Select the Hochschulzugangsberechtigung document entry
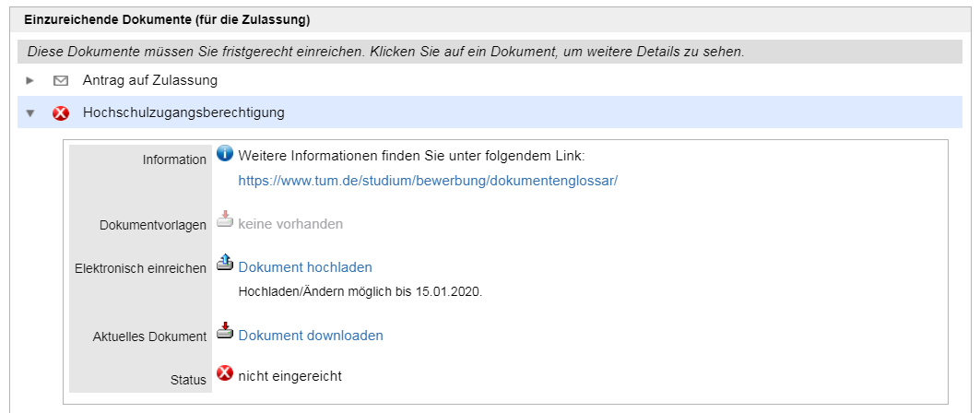Screen dimensions: 980x413 coord(183,112)
